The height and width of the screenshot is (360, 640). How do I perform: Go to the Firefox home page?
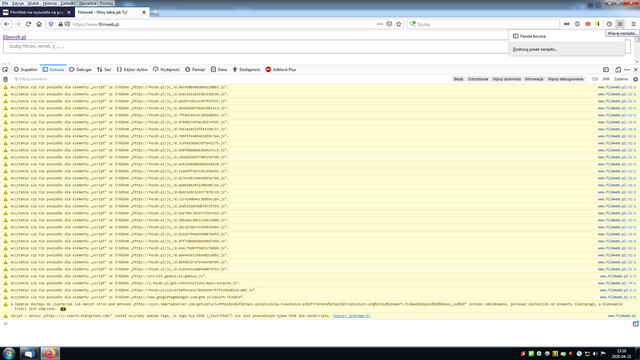click(x=39, y=24)
